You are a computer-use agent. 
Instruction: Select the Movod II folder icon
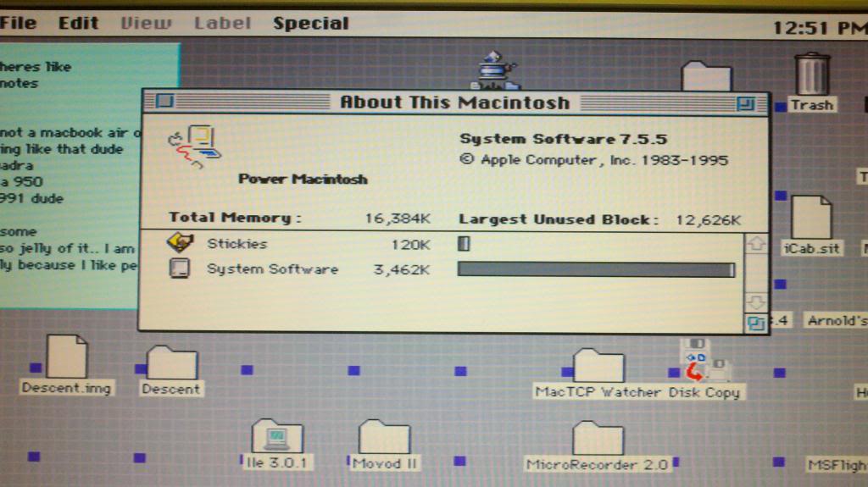click(x=384, y=437)
